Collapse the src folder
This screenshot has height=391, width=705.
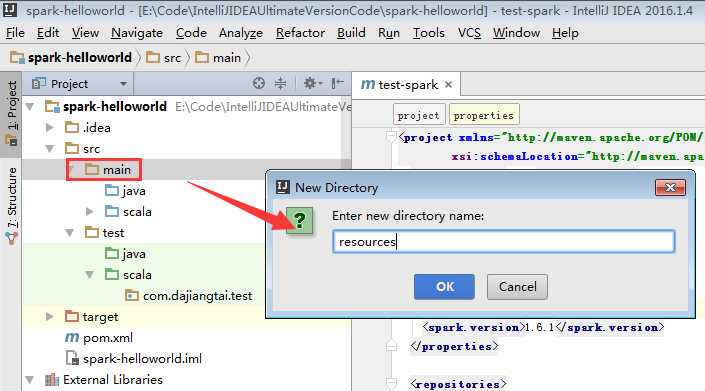tap(50, 149)
